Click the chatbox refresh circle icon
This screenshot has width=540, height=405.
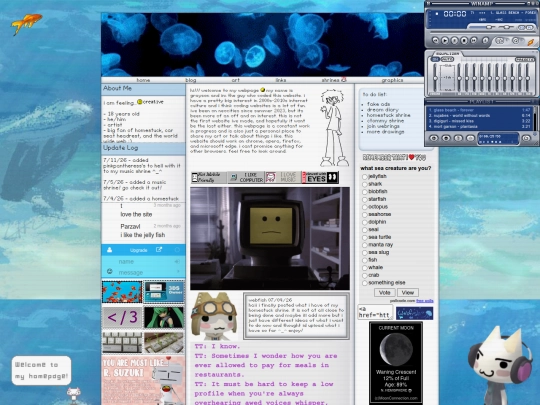pos(177,250)
